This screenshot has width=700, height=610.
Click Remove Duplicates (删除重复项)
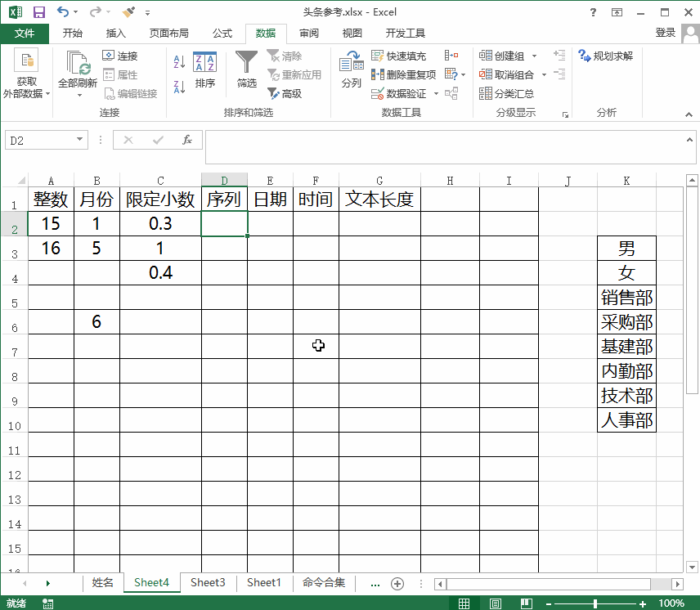tap(404, 74)
